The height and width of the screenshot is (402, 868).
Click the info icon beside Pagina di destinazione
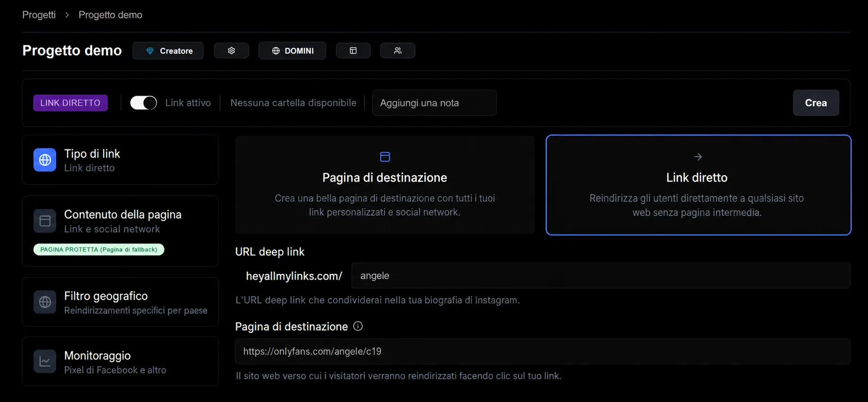coord(358,326)
